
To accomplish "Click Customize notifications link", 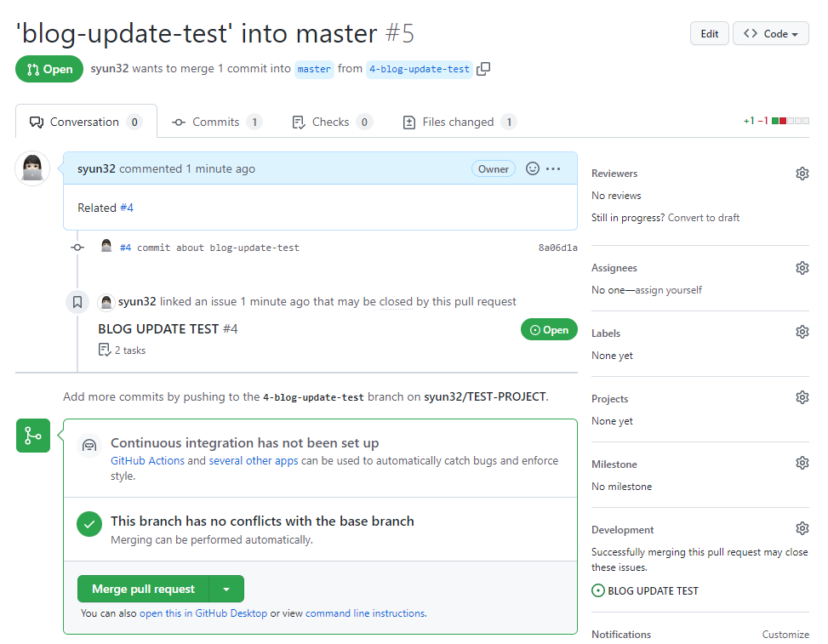I will 785,634.
